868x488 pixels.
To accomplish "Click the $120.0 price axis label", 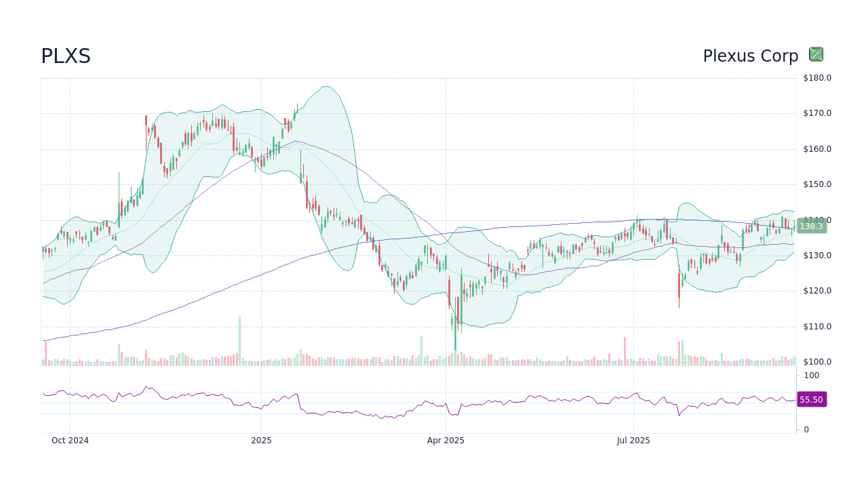I will coord(817,291).
